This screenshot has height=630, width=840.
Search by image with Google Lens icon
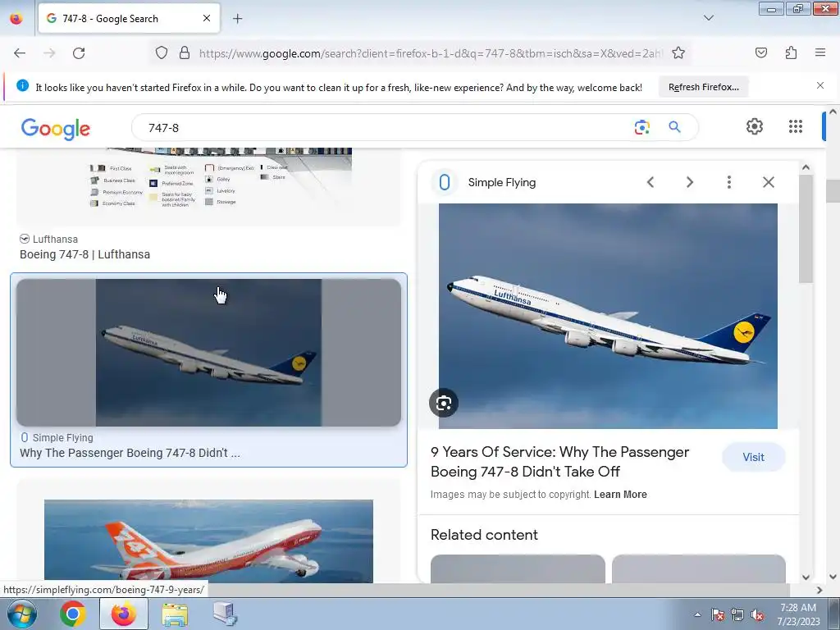[x=641, y=127]
